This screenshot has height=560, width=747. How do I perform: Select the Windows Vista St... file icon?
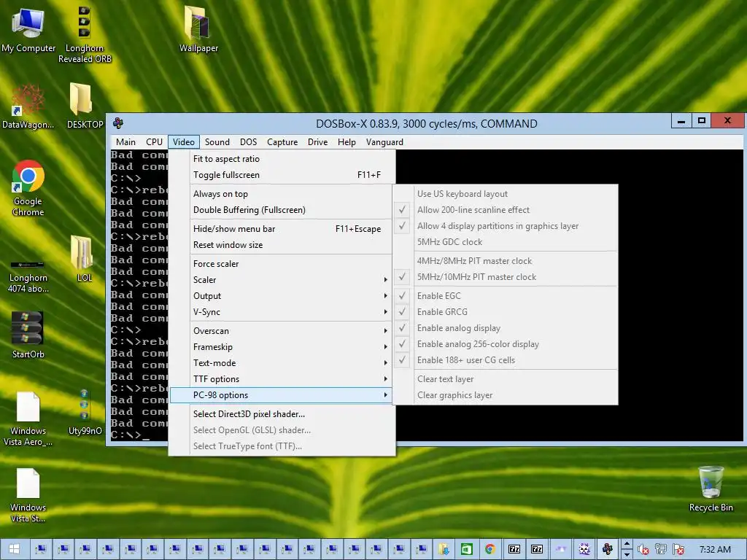coord(28,496)
